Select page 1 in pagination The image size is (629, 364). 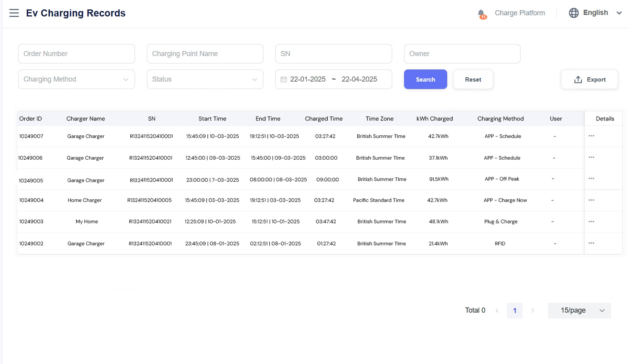point(515,311)
